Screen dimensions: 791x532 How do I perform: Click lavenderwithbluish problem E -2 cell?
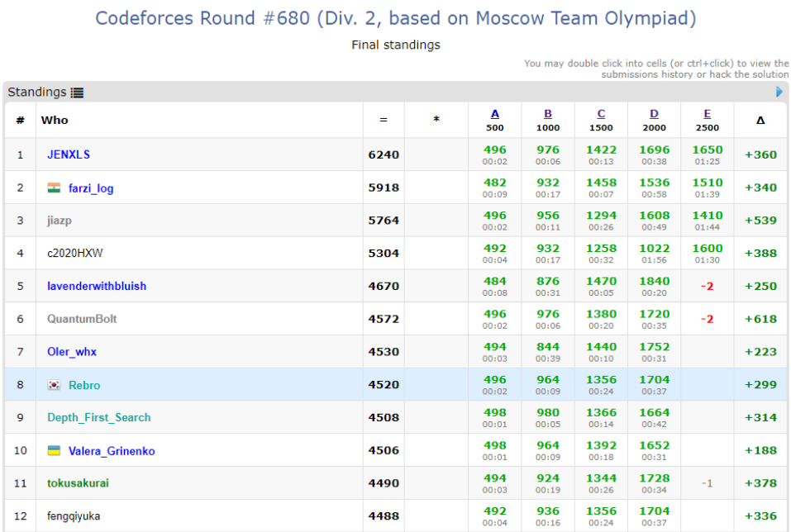[x=708, y=287]
